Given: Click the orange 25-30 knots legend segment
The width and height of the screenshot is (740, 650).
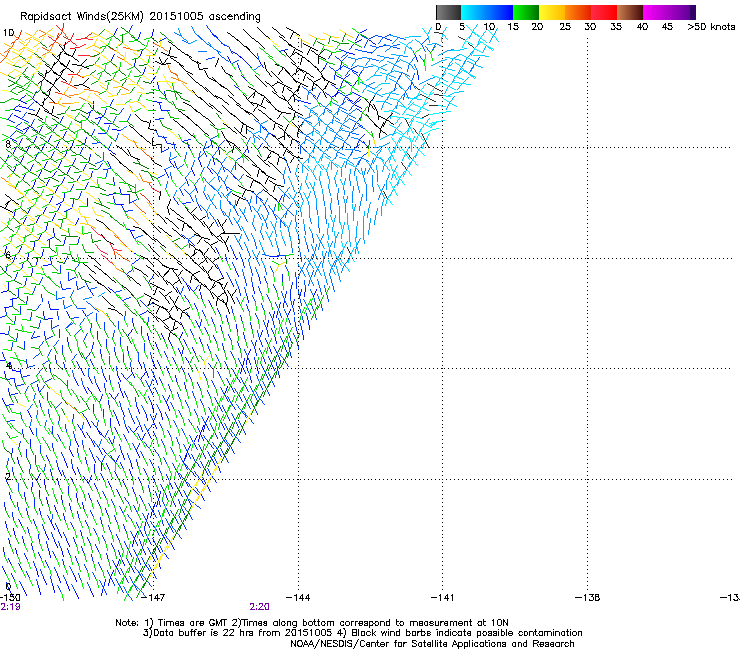Looking at the screenshot, I should 578,12.
